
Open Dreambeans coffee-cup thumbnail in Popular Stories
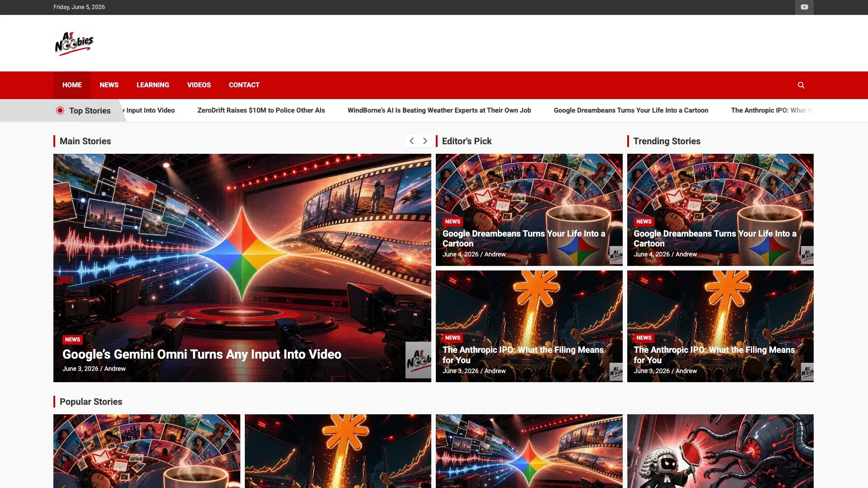click(x=147, y=451)
